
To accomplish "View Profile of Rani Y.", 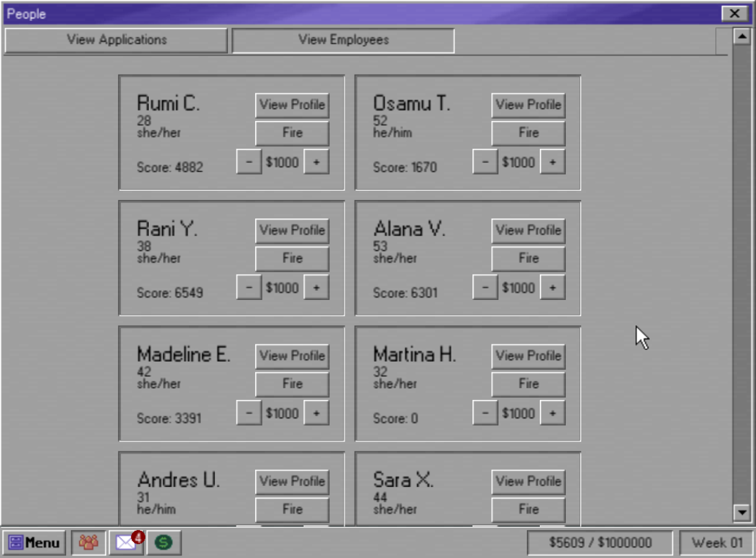I will point(292,230).
